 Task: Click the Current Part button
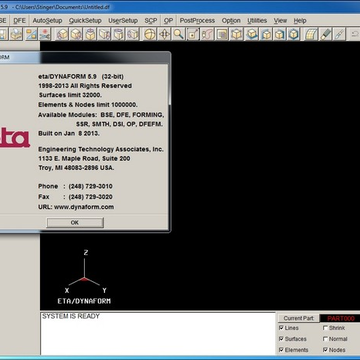coord(299,318)
